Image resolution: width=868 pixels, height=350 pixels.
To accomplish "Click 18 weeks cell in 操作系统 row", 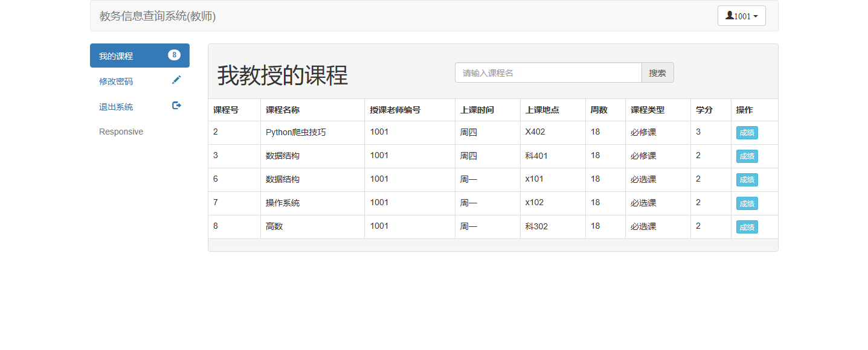I will [605, 203].
